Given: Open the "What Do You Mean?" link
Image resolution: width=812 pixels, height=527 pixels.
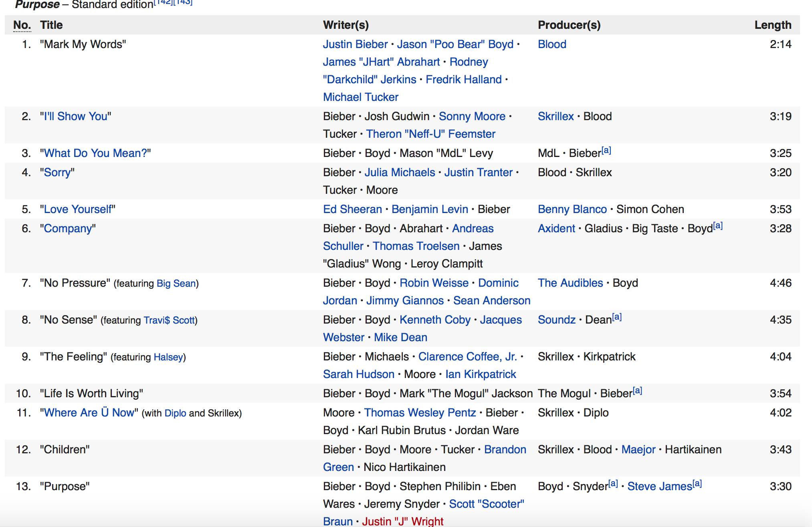Looking at the screenshot, I should 95,153.
